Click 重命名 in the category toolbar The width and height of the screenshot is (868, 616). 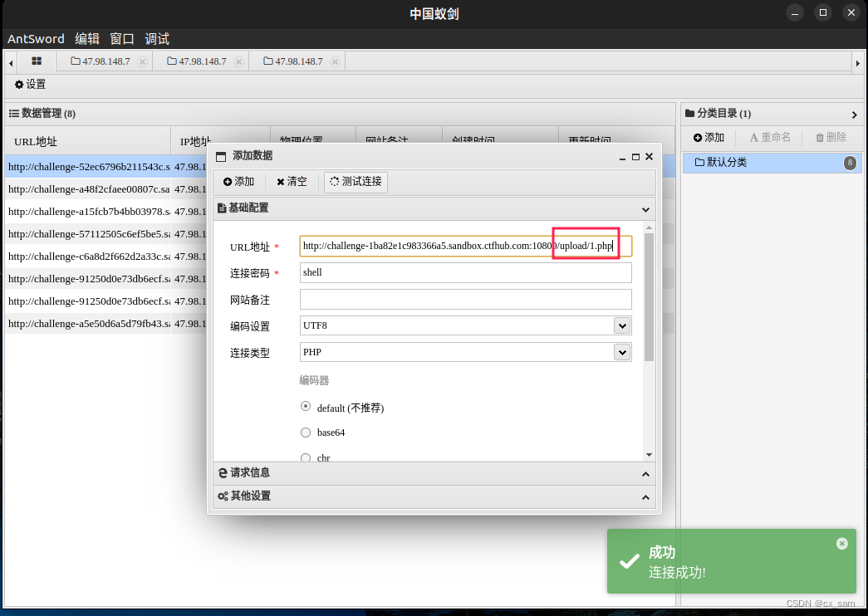click(x=770, y=137)
